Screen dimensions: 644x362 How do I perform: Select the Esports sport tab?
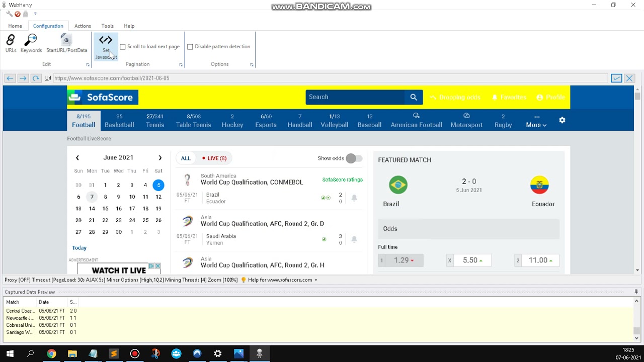pyautogui.click(x=266, y=121)
